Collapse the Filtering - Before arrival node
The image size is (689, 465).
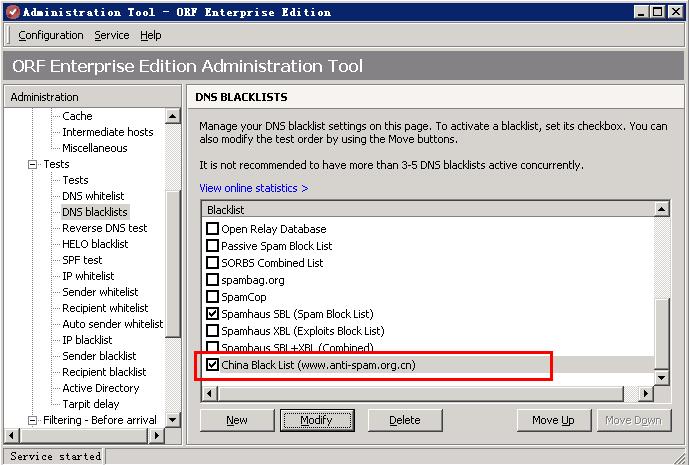pos(32,420)
